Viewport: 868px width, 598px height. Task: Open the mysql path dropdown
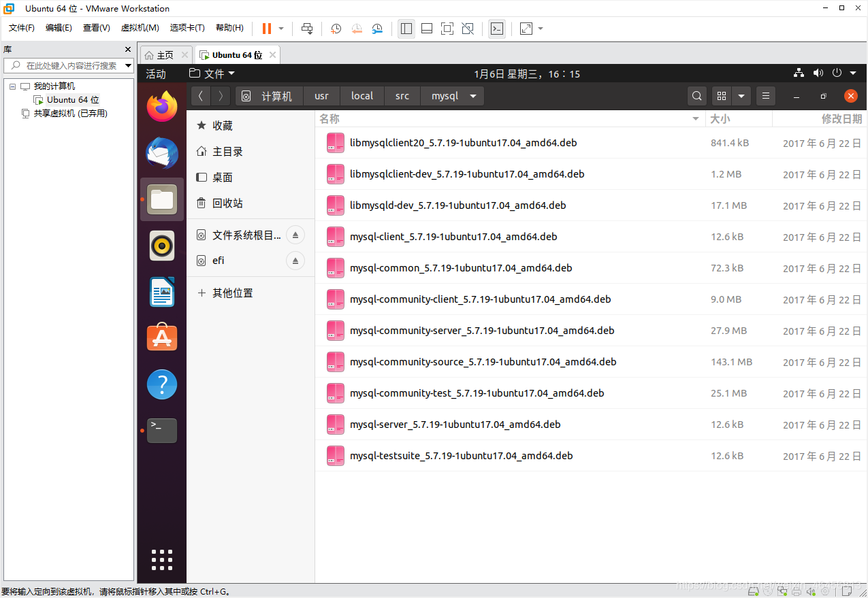473,96
